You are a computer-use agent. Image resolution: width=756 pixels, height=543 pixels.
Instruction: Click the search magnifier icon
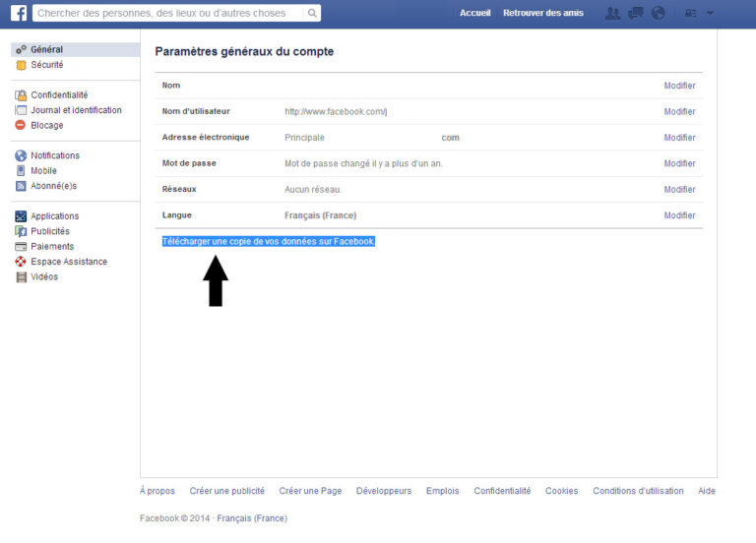click(x=312, y=14)
